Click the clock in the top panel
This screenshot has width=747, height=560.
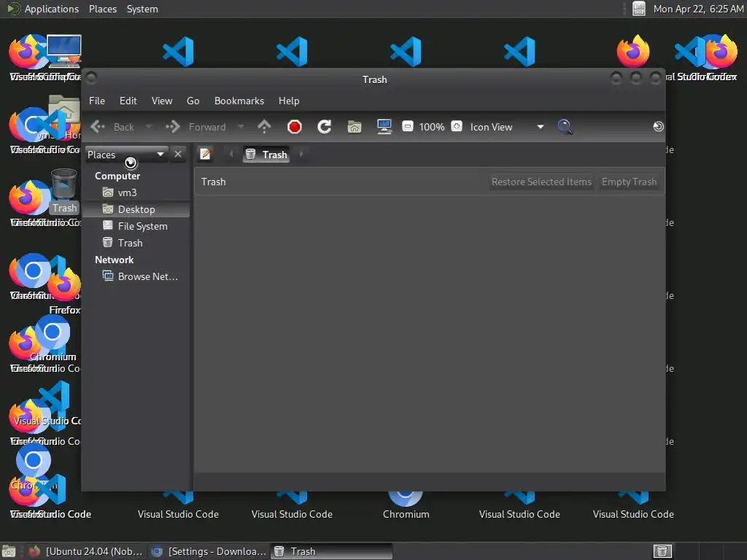(698, 9)
